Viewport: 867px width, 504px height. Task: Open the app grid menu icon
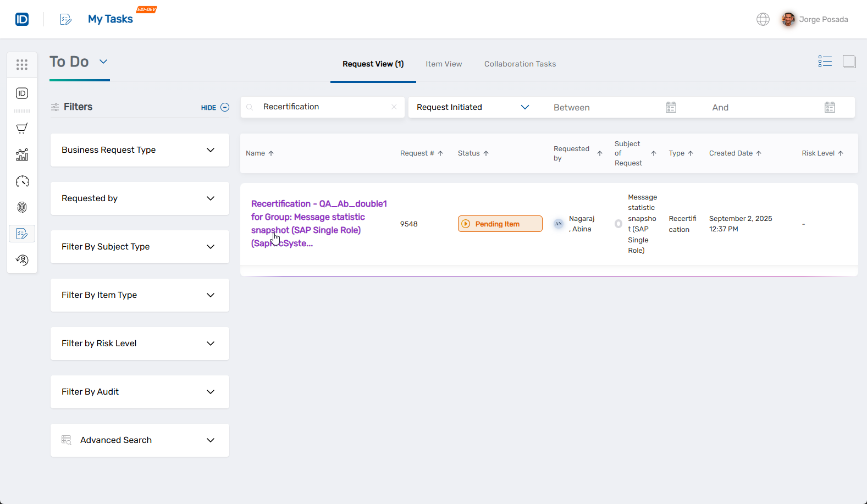22,65
